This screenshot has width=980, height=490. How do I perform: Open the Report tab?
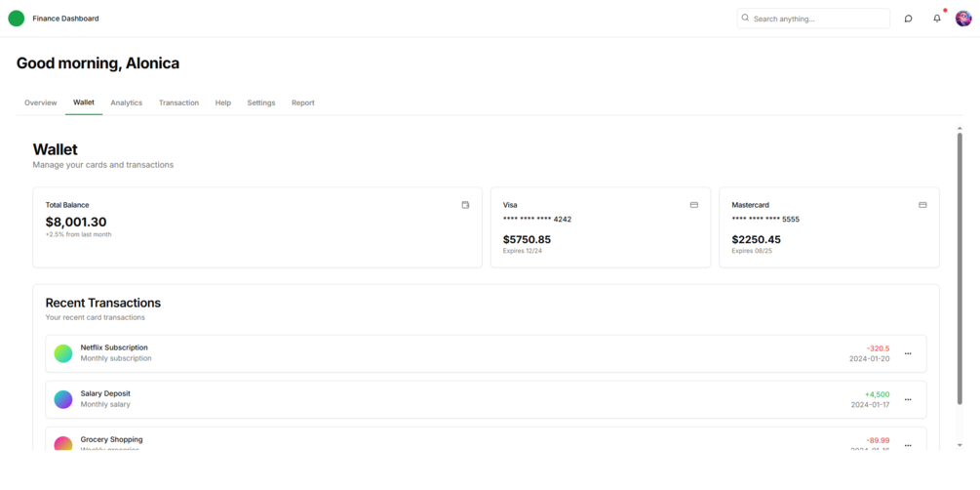pos(303,102)
